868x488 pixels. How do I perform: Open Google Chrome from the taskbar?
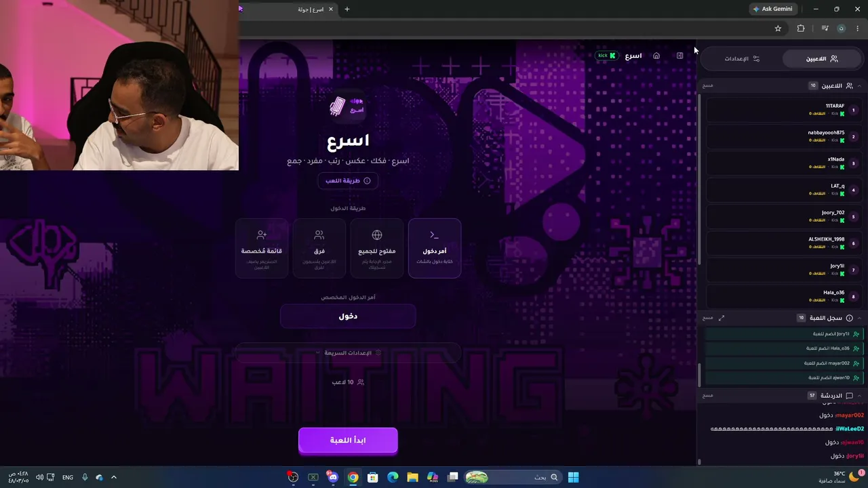(353, 477)
